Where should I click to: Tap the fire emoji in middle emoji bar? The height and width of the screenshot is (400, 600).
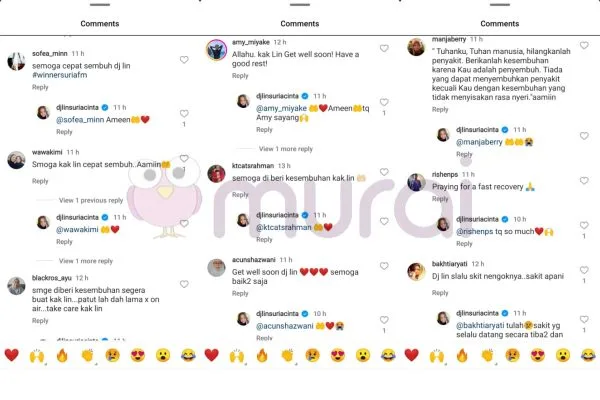pos(262,356)
